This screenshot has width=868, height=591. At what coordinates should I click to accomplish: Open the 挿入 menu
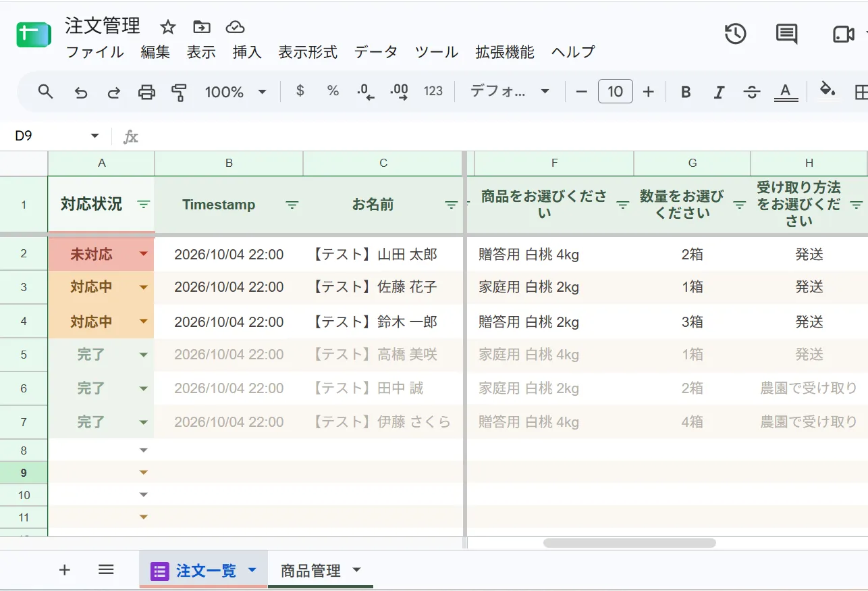(247, 52)
